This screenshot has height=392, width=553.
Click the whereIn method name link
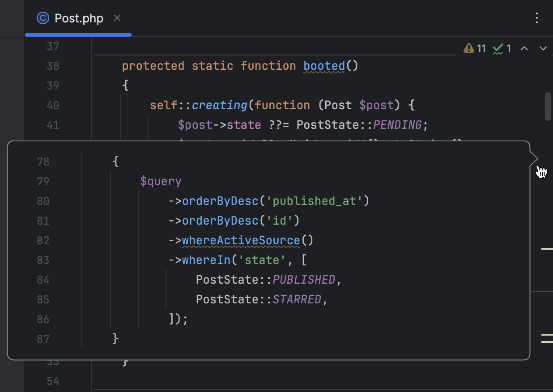coord(206,260)
